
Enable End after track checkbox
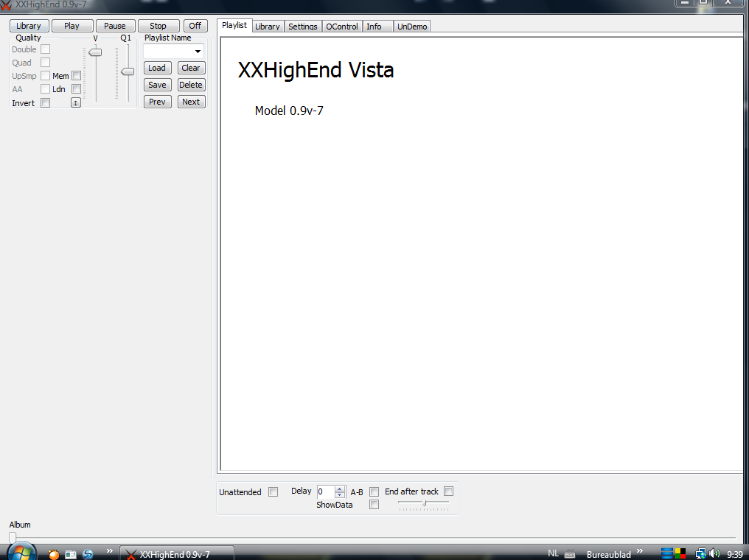[448, 491]
